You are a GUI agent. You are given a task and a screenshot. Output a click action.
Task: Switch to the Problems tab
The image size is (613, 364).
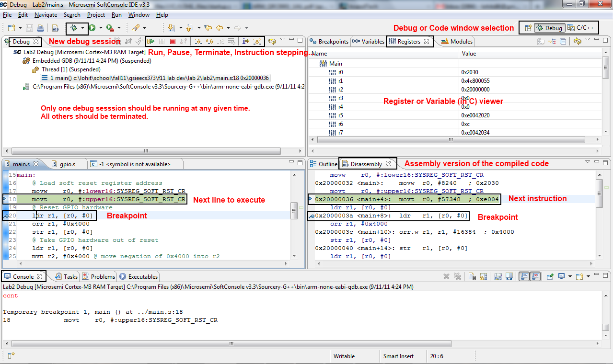point(98,276)
